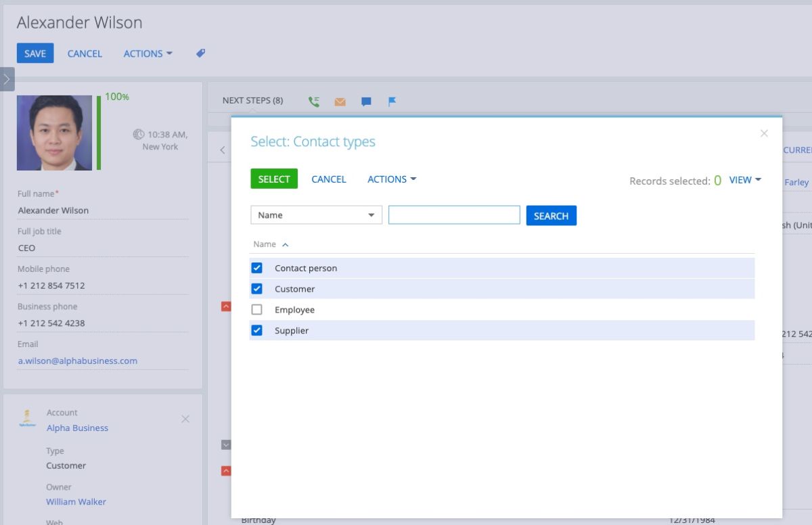Click the Employee row text

coord(294,310)
